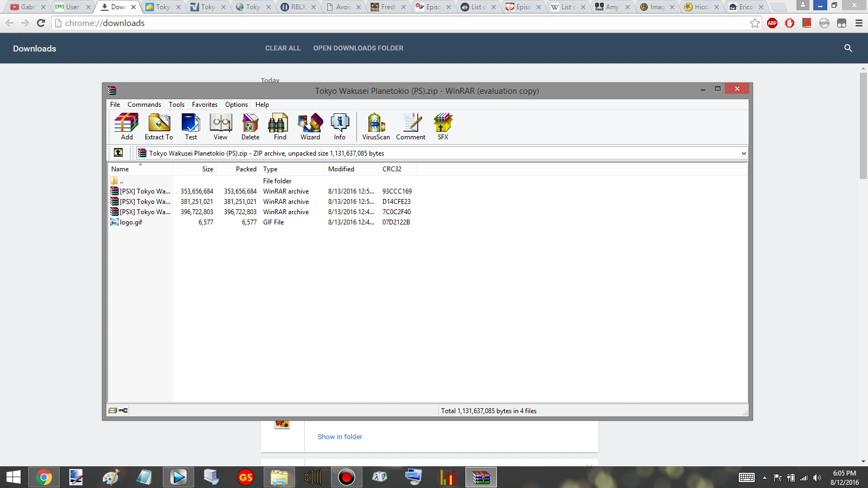Launch the WinRAR Wizard
Screen dimensions: 868x488
tap(310, 127)
